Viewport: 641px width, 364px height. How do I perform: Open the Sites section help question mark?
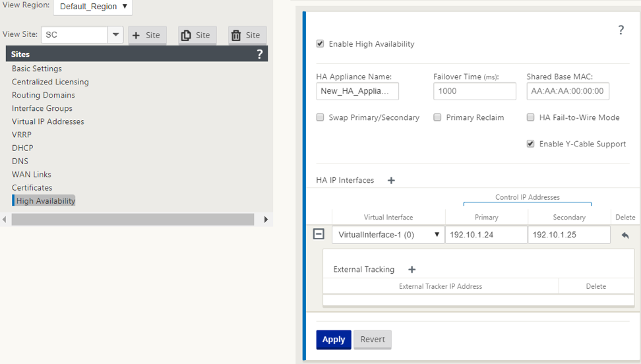point(259,54)
